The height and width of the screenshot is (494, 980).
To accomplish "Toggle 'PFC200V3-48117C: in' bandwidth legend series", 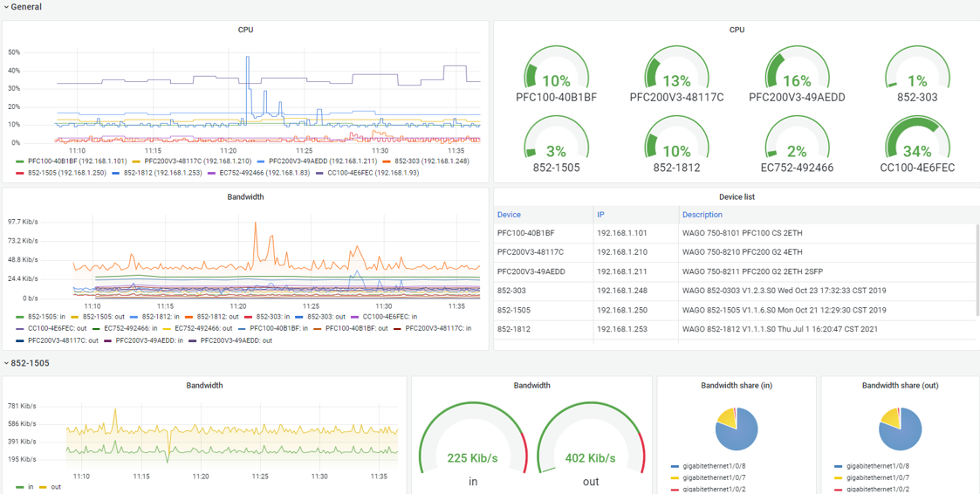I will click(438, 327).
